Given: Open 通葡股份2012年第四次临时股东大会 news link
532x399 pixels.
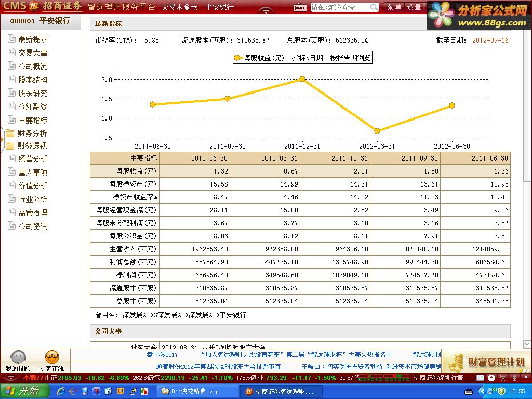Looking at the screenshot, I should point(218,367).
